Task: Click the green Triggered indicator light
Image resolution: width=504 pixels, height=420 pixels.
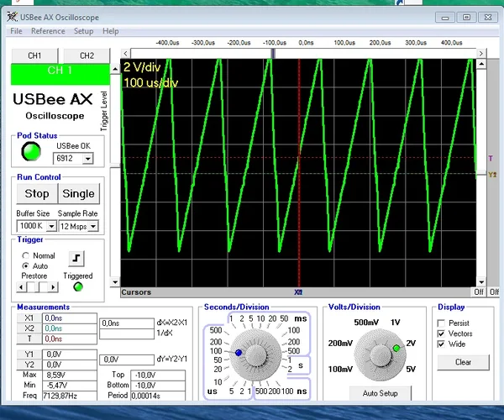Action: 78,287
